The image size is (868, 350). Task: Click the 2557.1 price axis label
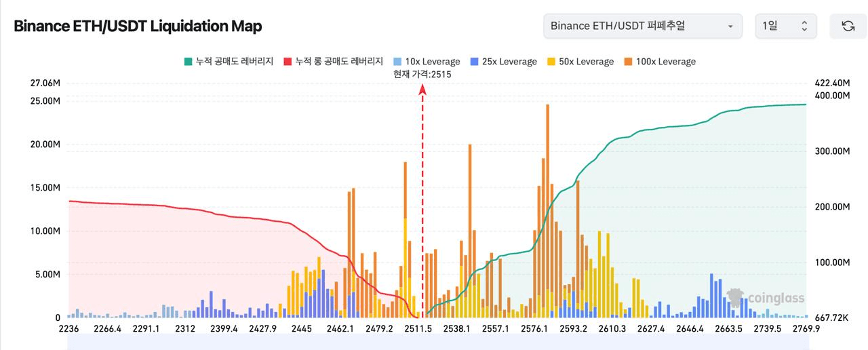(x=496, y=328)
